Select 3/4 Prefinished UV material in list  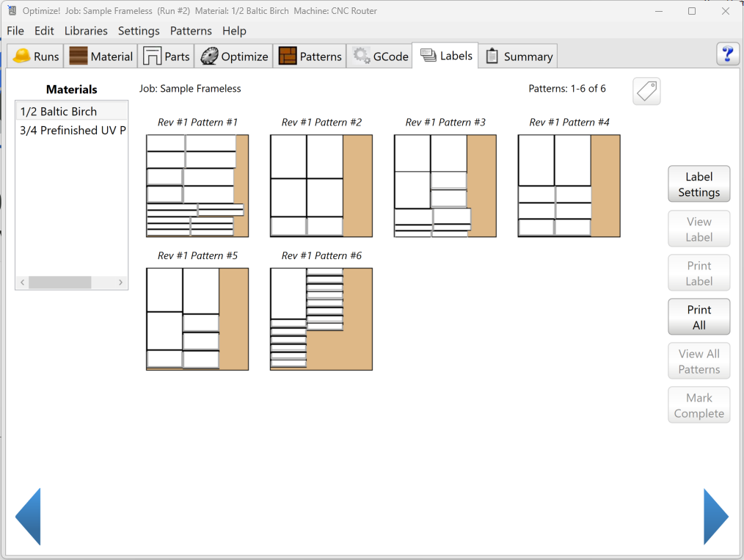coord(73,131)
